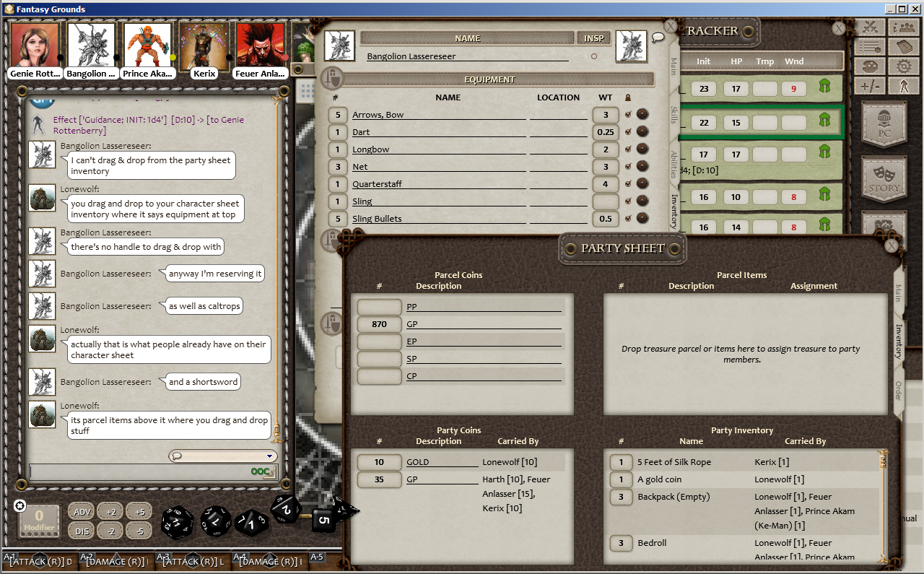Screen dimensions: 924x574
Task: Select Feuer Anlasser character portrait
Action: pyautogui.click(x=261, y=44)
